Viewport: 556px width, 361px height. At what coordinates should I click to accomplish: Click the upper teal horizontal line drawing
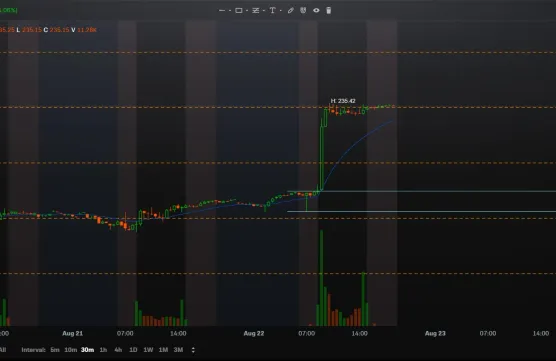(x=422, y=191)
